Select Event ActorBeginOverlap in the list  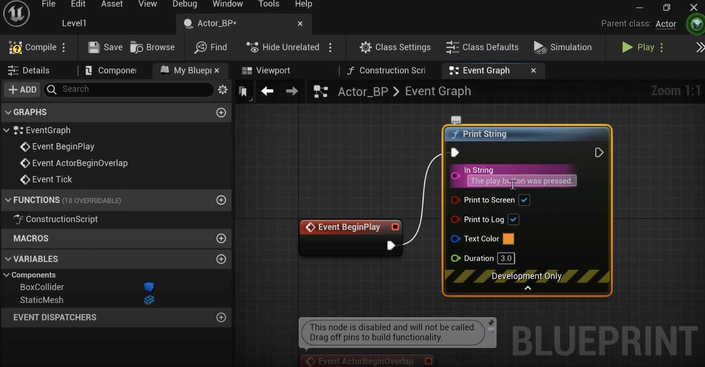(x=74, y=163)
